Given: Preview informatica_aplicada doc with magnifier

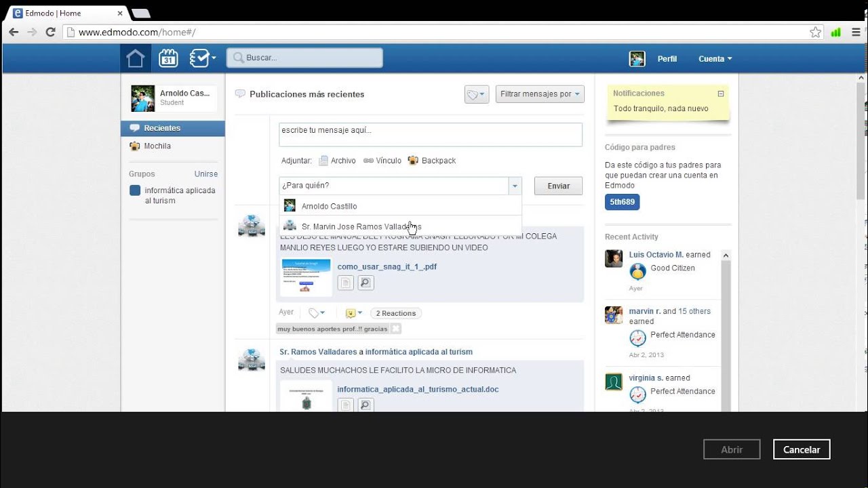Looking at the screenshot, I should coord(366,405).
